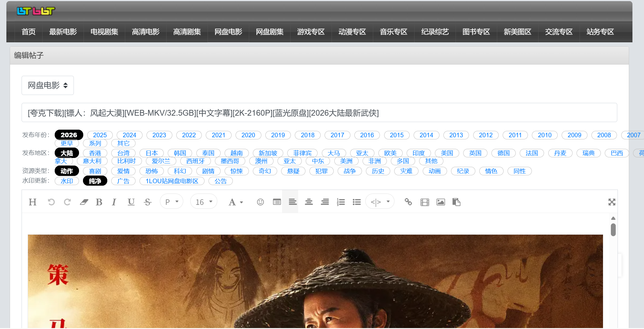
Task: Insert an image with the picture icon
Action: tap(441, 202)
